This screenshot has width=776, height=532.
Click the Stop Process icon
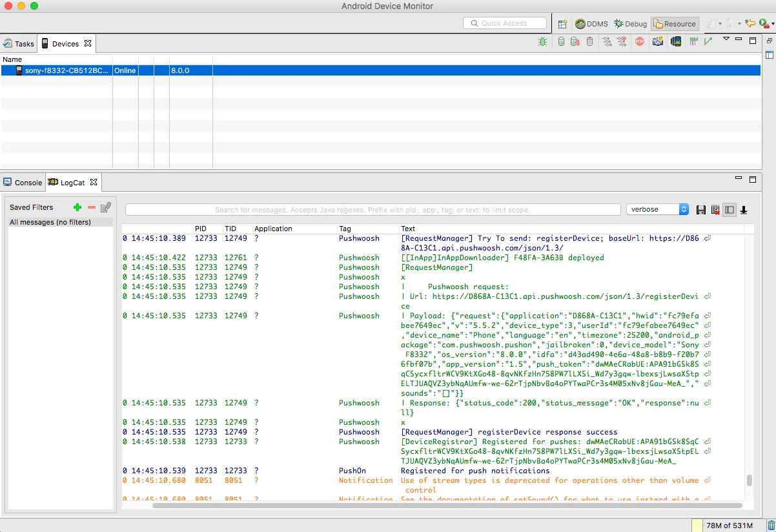pyautogui.click(x=640, y=42)
